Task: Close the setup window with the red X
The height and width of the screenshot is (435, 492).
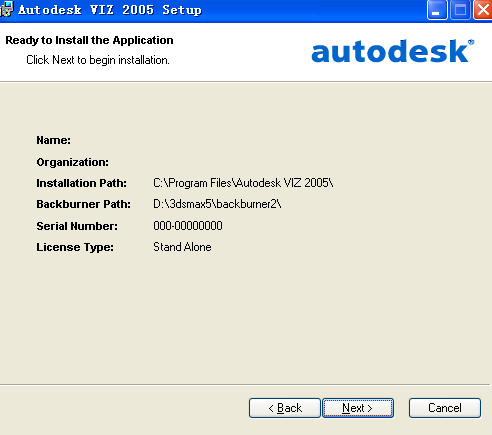Action: point(483,10)
